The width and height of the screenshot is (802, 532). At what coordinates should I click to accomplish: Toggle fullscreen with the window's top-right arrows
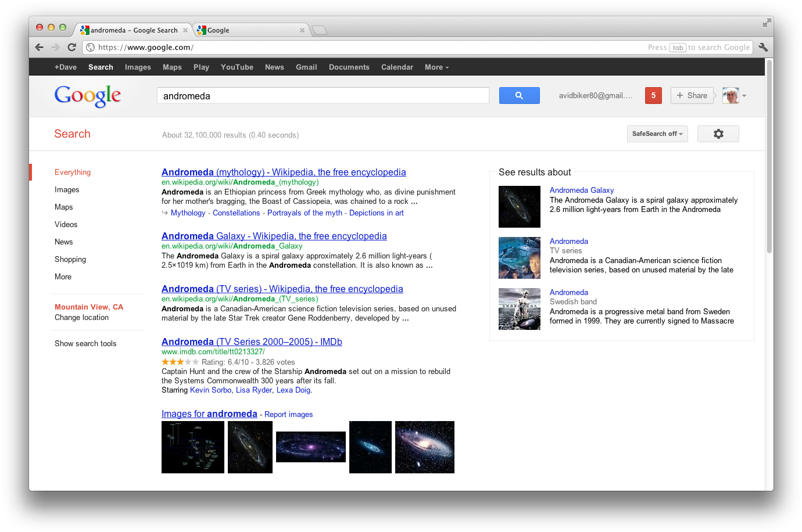(x=767, y=23)
